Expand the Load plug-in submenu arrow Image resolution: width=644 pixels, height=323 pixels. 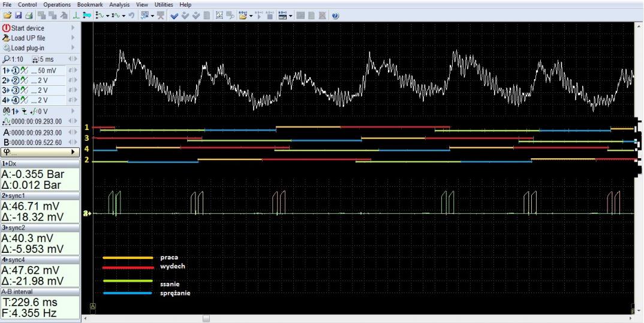click(73, 48)
